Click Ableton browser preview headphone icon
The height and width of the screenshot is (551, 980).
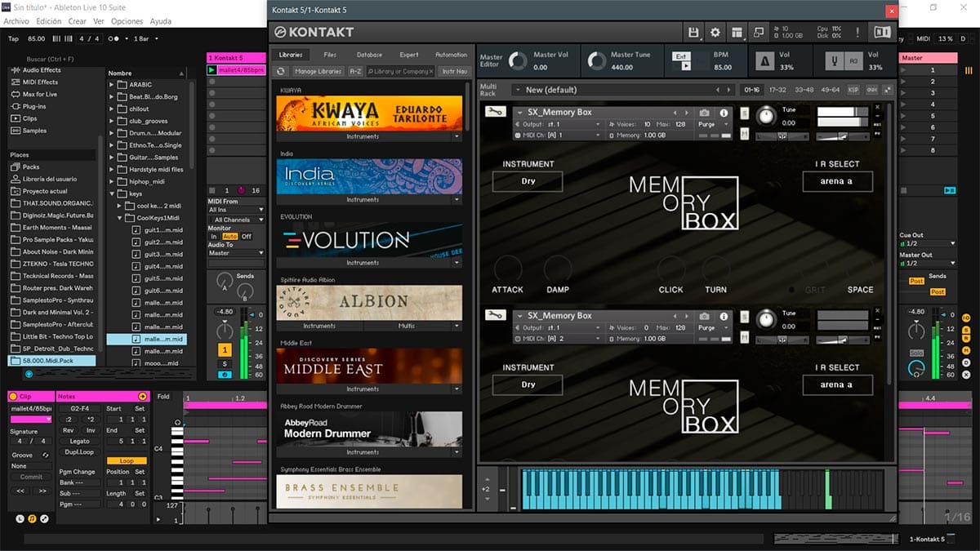29,374
